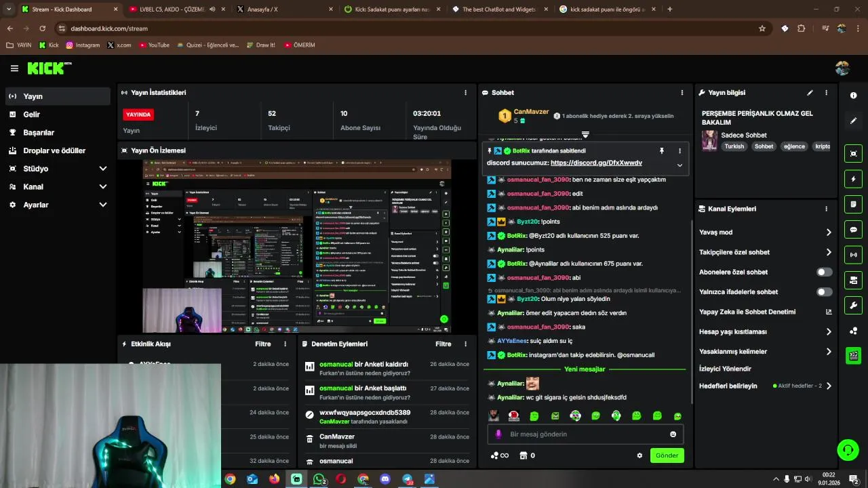The width and height of the screenshot is (868, 488).
Task: Open chat settings gear next to Gönder
Action: click(x=639, y=455)
